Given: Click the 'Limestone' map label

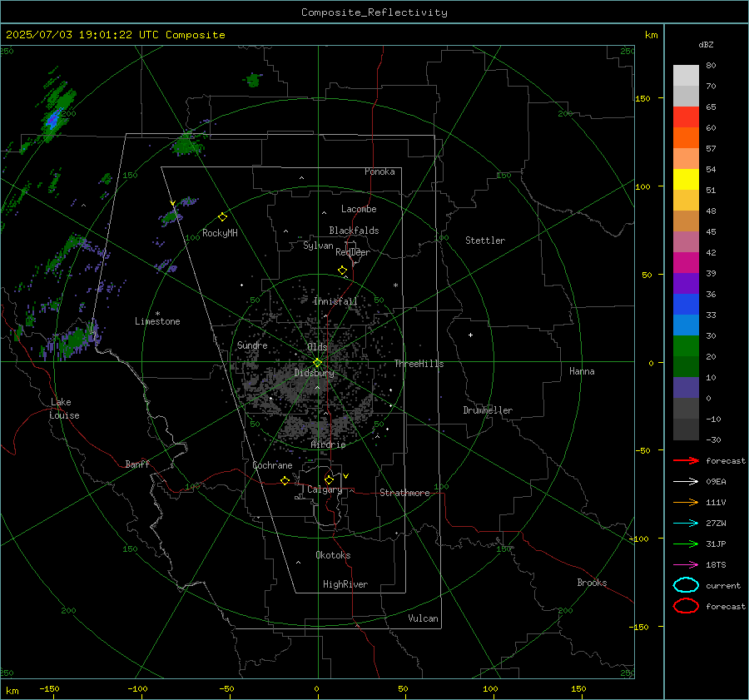Looking at the screenshot, I should pos(157,321).
